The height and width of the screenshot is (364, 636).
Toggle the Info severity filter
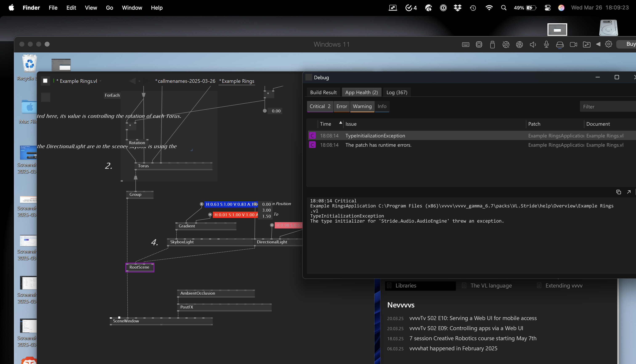pyautogui.click(x=382, y=107)
